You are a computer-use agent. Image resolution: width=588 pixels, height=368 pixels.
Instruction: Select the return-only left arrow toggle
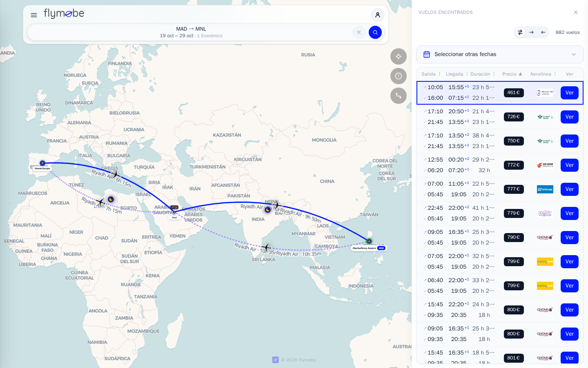543,32
